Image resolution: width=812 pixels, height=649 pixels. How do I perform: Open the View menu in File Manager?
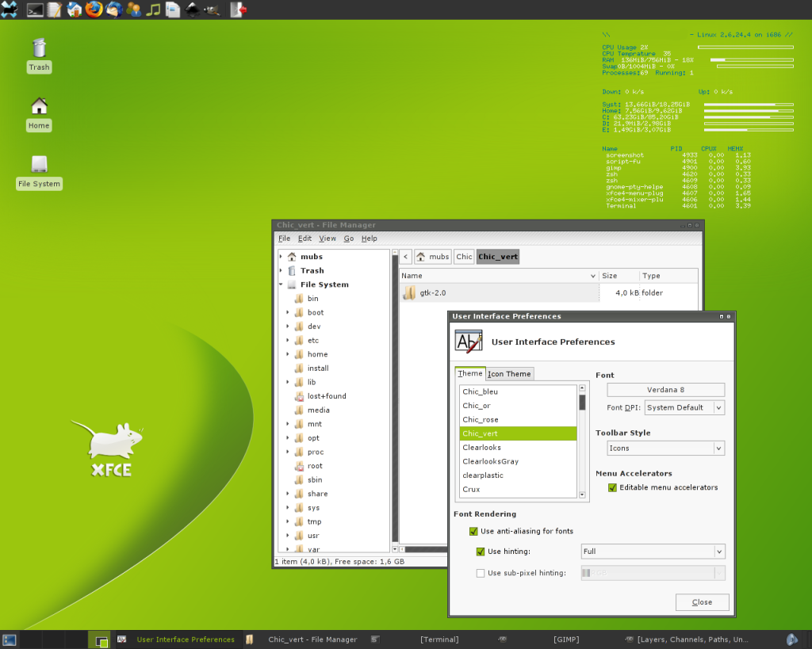pos(327,239)
